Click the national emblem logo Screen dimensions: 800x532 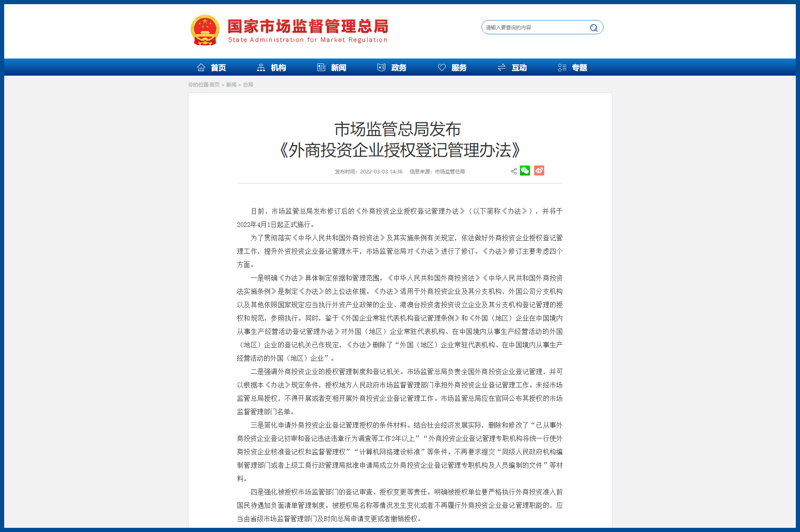pyautogui.click(x=205, y=30)
